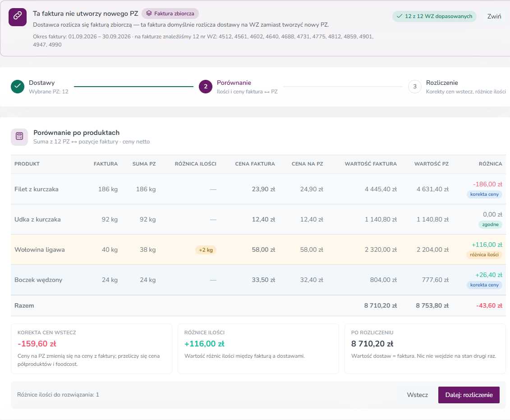This screenshot has width=510, height=420.
Task: Click the korekta ceny tag for Filet z kurczaka
Action: point(484,194)
